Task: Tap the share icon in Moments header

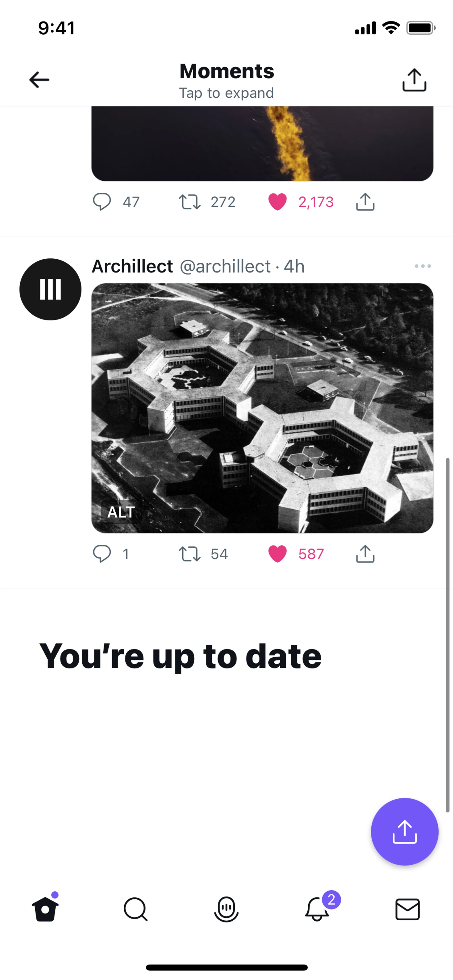Action: tap(414, 80)
